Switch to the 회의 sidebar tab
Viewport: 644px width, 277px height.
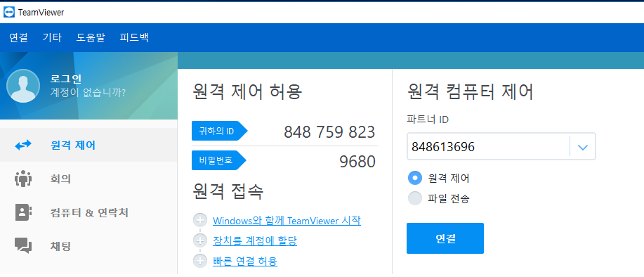pos(88,179)
